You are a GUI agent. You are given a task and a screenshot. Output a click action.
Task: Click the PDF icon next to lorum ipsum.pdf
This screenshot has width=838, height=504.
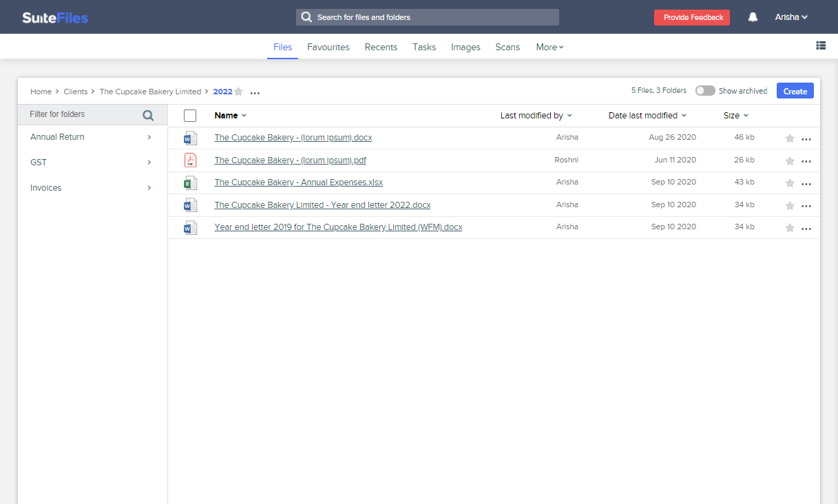point(190,160)
